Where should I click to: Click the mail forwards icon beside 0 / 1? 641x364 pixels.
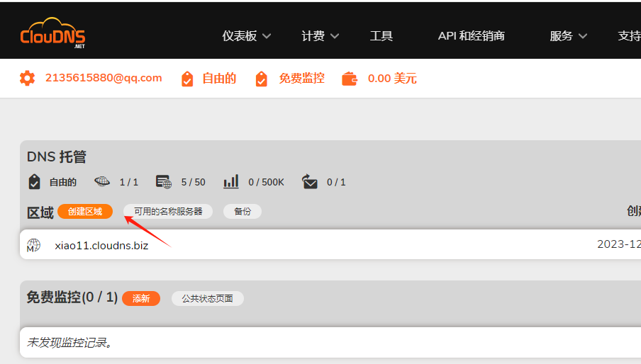tap(309, 181)
